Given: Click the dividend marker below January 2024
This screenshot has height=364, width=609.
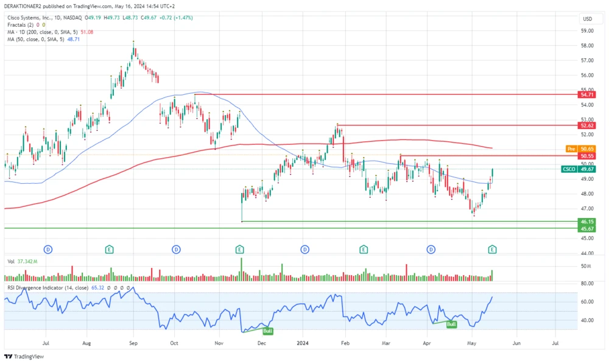Looking at the screenshot, I should [x=304, y=249].
